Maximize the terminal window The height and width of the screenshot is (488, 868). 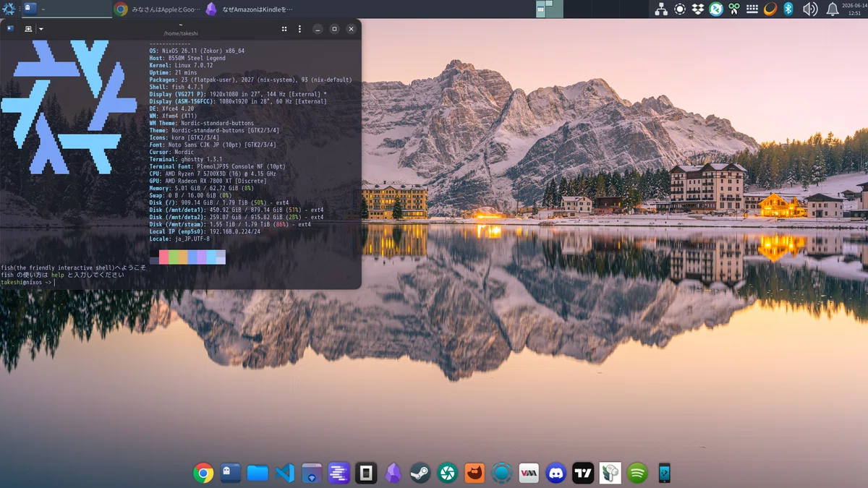click(x=334, y=29)
